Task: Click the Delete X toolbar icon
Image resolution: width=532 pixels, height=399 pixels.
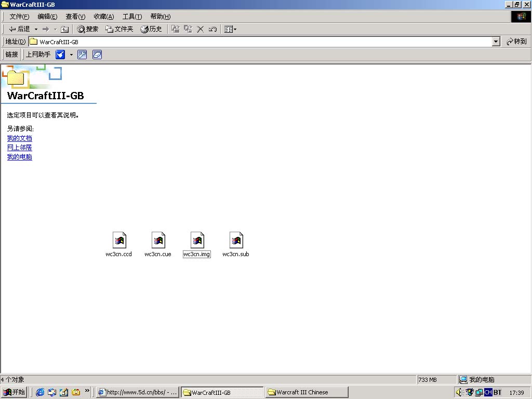Action: 201,29
